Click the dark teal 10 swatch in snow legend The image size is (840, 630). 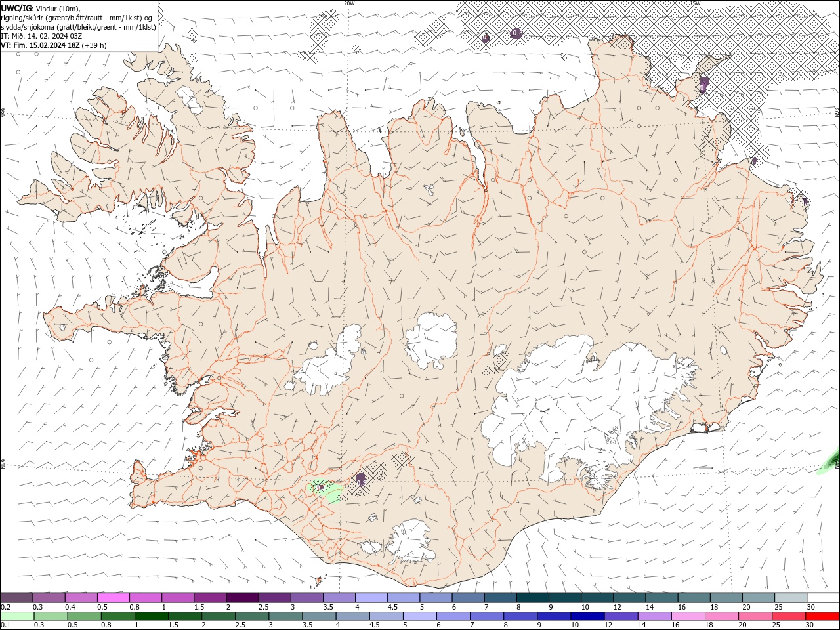[597, 597]
